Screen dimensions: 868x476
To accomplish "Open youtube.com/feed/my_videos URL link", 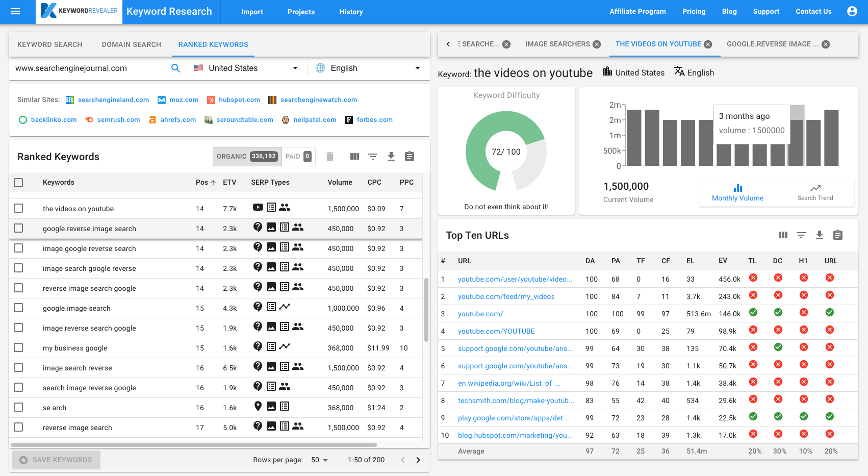I will (506, 296).
